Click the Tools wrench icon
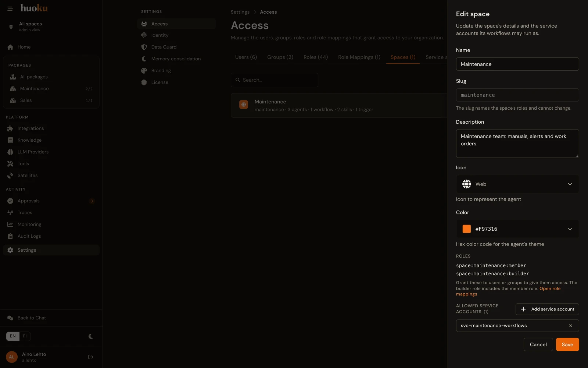Screen dimensions: 588x368 [x=10, y=164]
